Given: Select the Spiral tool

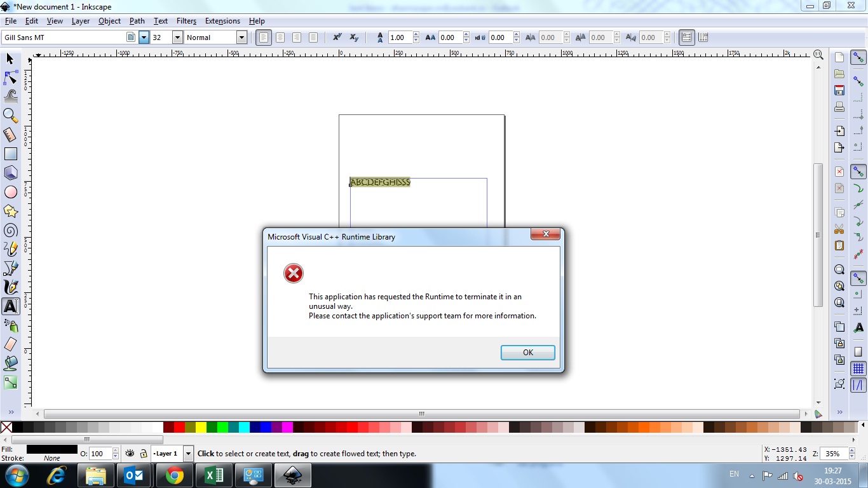Looking at the screenshot, I should (x=10, y=230).
